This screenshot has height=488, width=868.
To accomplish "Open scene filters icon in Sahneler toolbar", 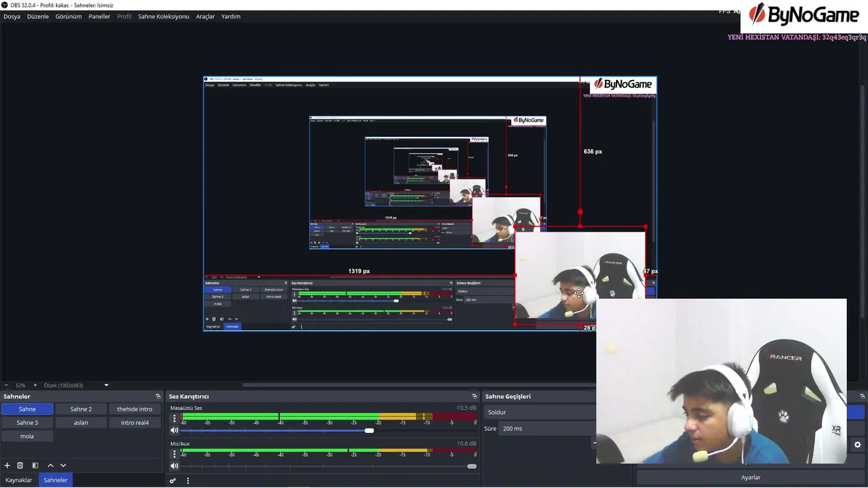I will tap(35, 466).
